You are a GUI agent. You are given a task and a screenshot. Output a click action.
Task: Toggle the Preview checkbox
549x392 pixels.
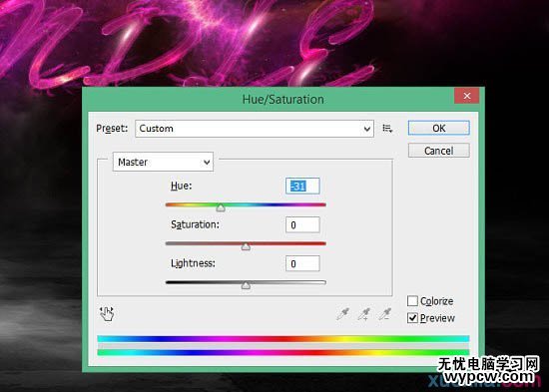pyautogui.click(x=412, y=318)
